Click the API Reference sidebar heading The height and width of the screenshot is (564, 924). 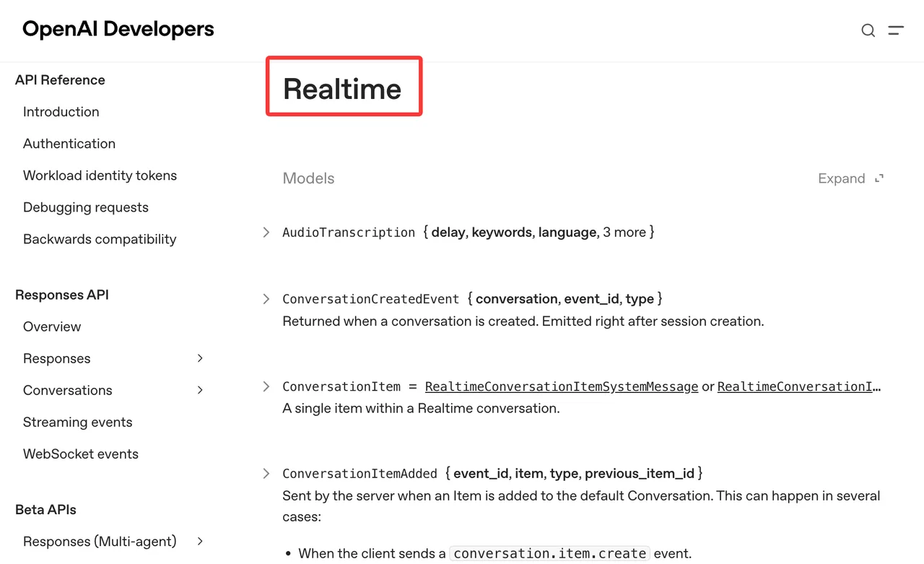(x=60, y=80)
